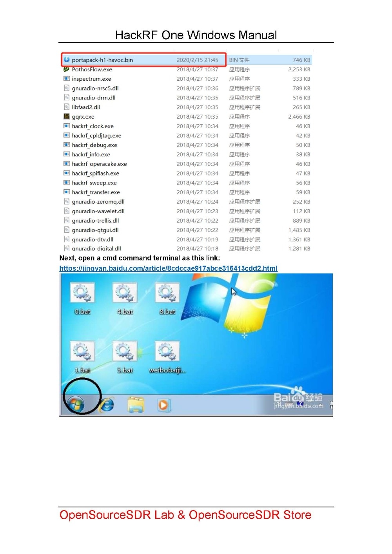This screenshot has height=554, width=392.
Task: Click the hackrf_clock.exe file icon
Action: [x=67, y=126]
